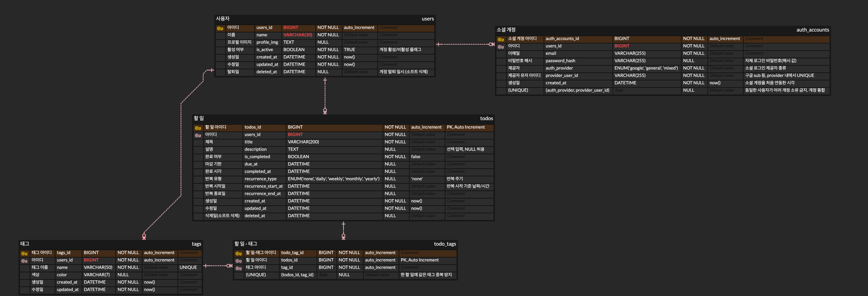The height and width of the screenshot is (296, 868).
Task: Click the gold key icon beside tags_id
Action: click(x=24, y=254)
